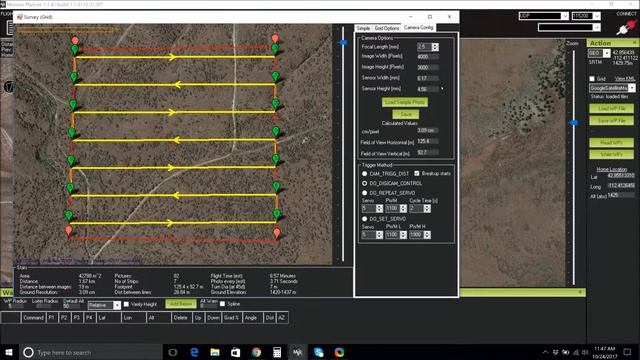The image size is (640, 360).
Task: Click the Sensor Width mm field
Action: (x=428, y=78)
